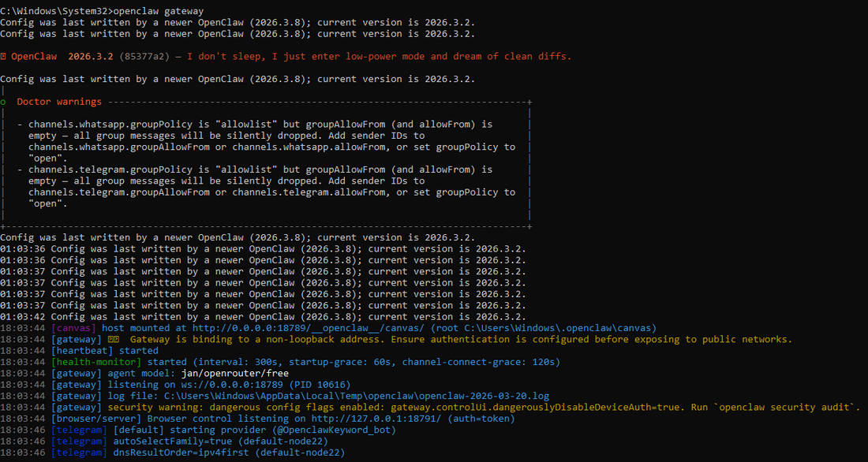
Task: Click the "[browser/server]" tag
Action: 96,419
